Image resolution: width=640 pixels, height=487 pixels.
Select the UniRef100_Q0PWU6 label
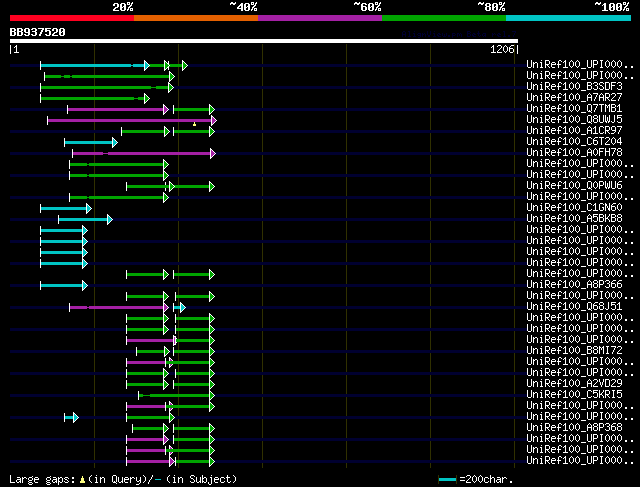[574, 186]
